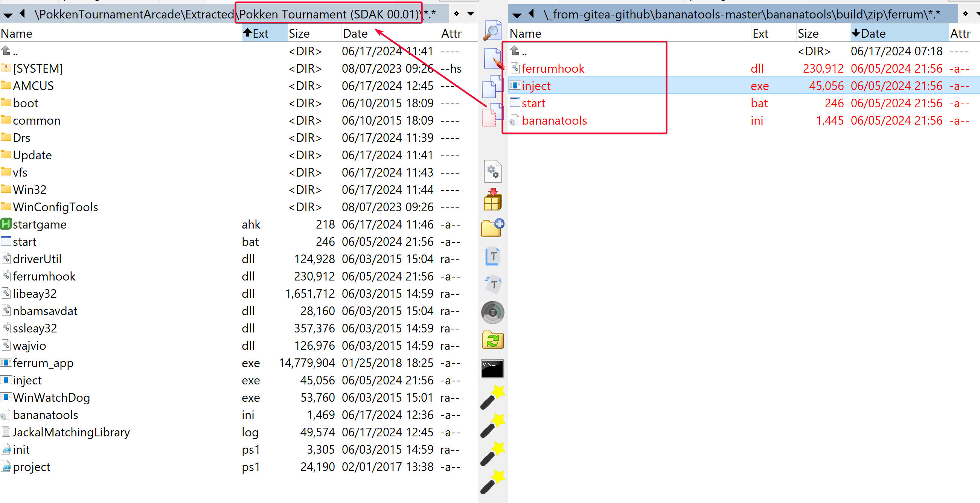
Task: Open the command prompt console icon
Action: (492, 368)
